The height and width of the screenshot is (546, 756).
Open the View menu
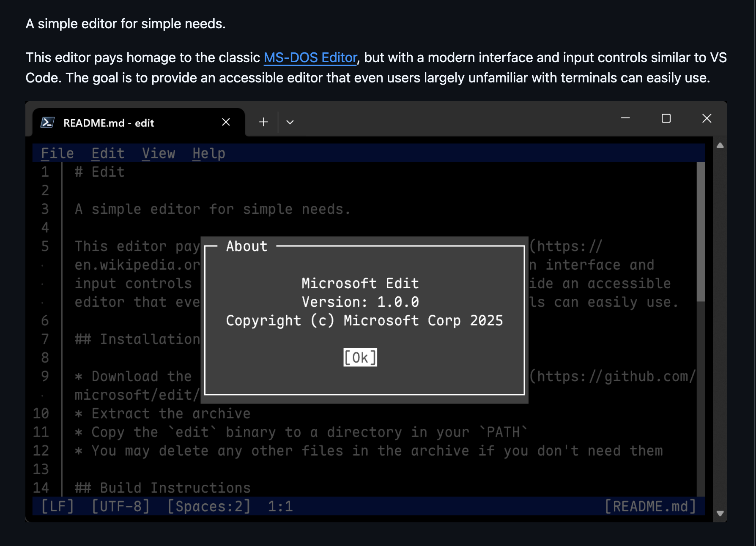coord(159,153)
